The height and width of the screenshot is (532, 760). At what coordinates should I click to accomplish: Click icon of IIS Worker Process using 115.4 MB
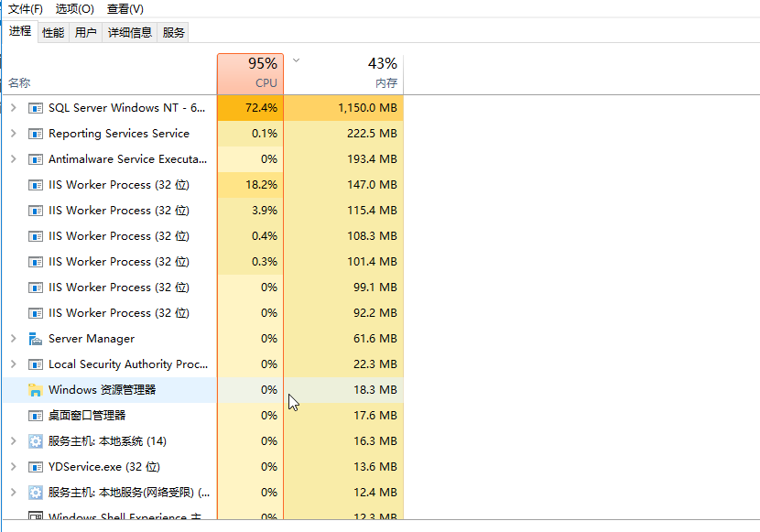coord(36,211)
